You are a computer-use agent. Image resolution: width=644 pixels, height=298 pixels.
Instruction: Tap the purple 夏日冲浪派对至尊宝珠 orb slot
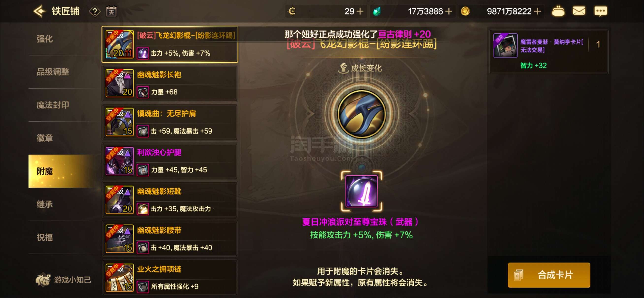click(361, 191)
